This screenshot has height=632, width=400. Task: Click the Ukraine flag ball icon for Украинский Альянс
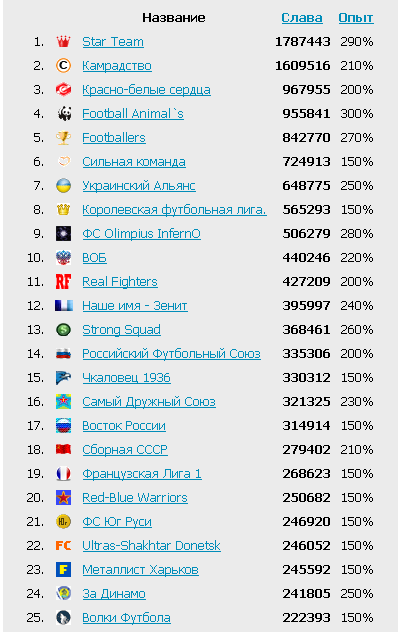[63, 185]
